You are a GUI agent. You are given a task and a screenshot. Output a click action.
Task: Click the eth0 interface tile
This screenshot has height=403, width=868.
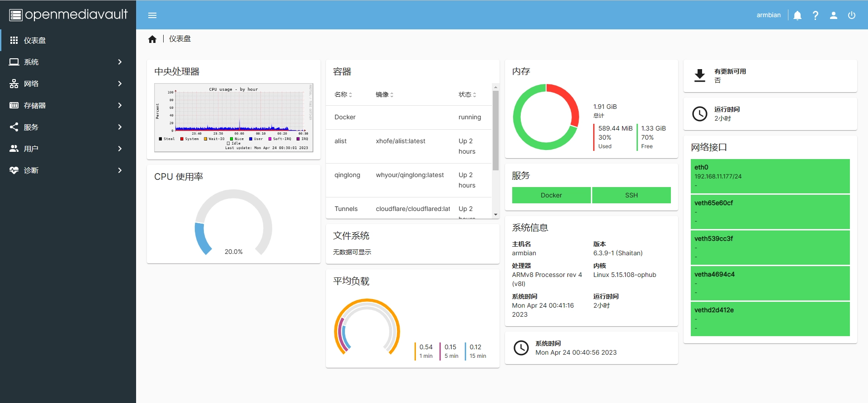(770, 176)
